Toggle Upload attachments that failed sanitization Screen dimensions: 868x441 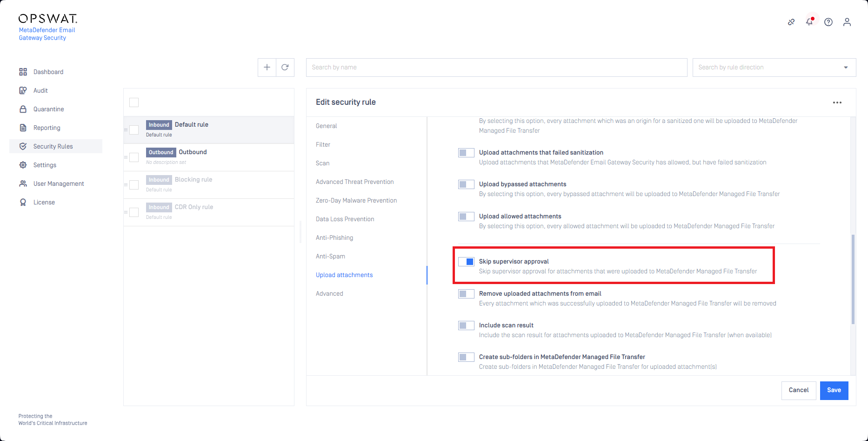point(466,153)
